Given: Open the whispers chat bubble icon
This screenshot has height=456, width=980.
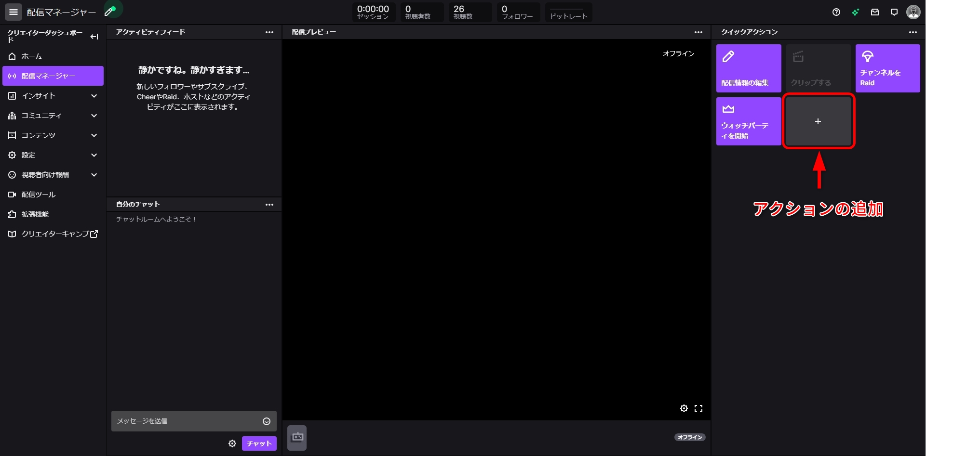Looking at the screenshot, I should pyautogui.click(x=894, y=12).
